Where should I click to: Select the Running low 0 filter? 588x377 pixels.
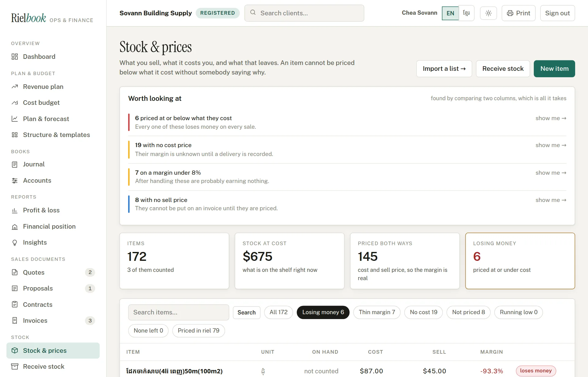(x=518, y=312)
